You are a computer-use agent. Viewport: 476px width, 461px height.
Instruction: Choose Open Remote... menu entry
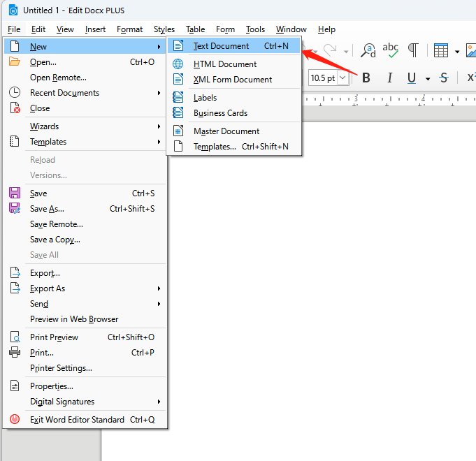pos(85,78)
